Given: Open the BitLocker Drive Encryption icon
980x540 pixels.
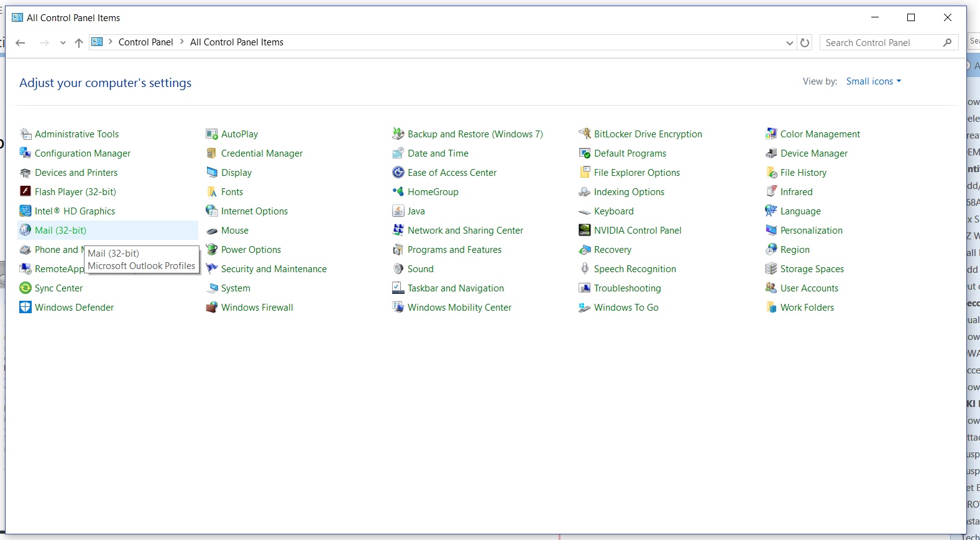Looking at the screenshot, I should click(585, 134).
